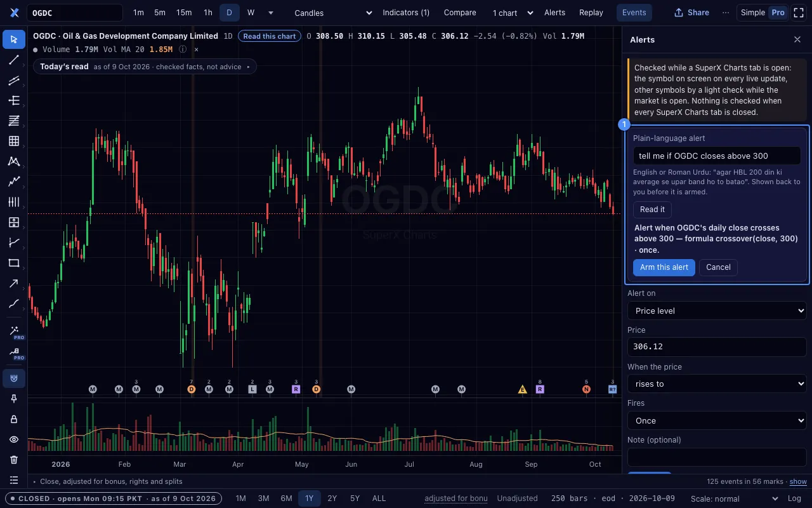Switch to the 6M range tab
Screen dimensions: 812x508
(286, 498)
